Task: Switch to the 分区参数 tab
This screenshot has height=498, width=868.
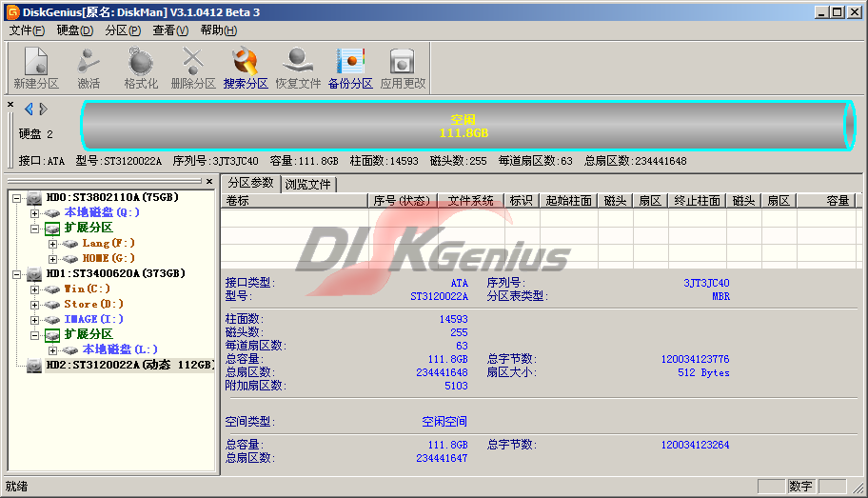Action: (x=250, y=183)
